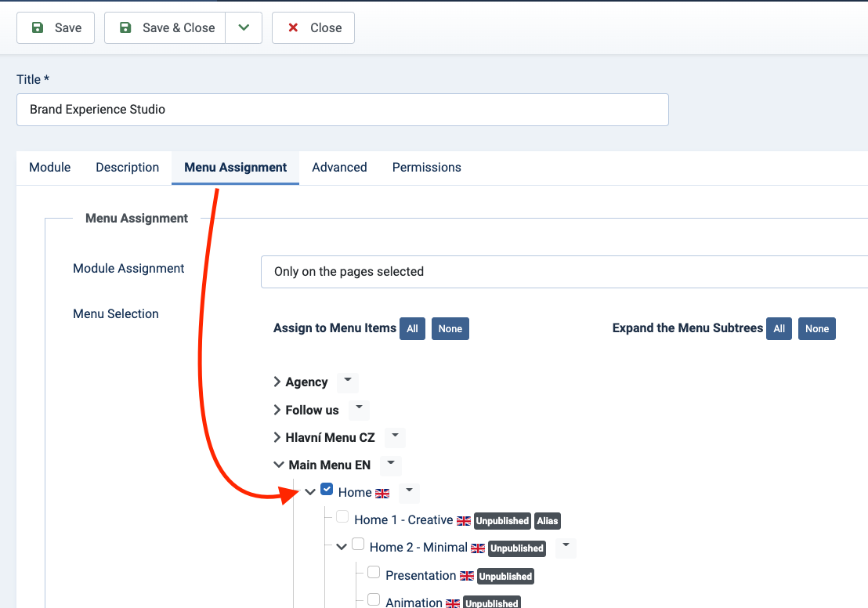Click the UK flag beside Home 1 - Creative
The image size is (868, 608).
[x=463, y=521]
